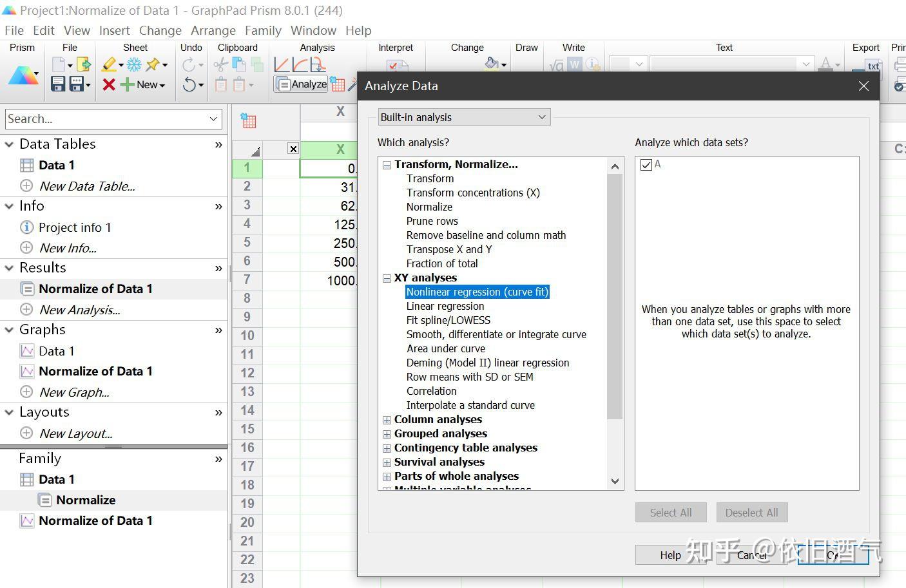Select Normalize in the analysis list
This screenshot has height=588, width=906.
(429, 207)
